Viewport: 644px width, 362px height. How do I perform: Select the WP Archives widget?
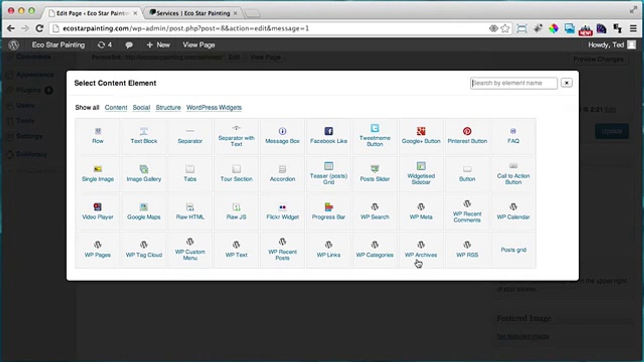click(421, 250)
